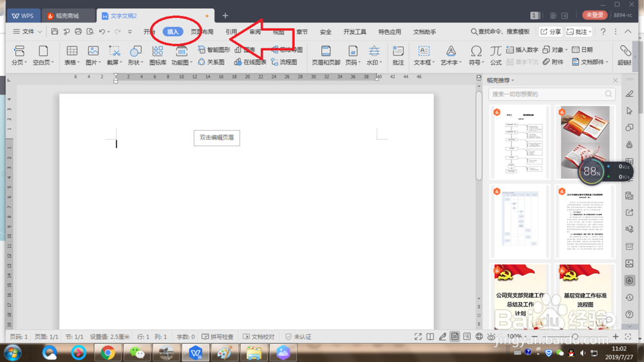Toggle full screen view in status bar
The width and height of the screenshot is (644, 362).
(x=418, y=336)
